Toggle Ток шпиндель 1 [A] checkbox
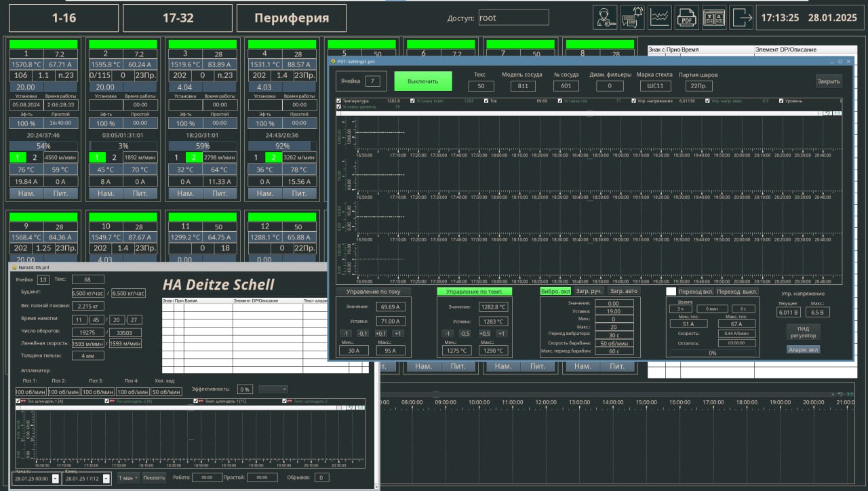The image size is (868, 491). pyautogui.click(x=18, y=401)
